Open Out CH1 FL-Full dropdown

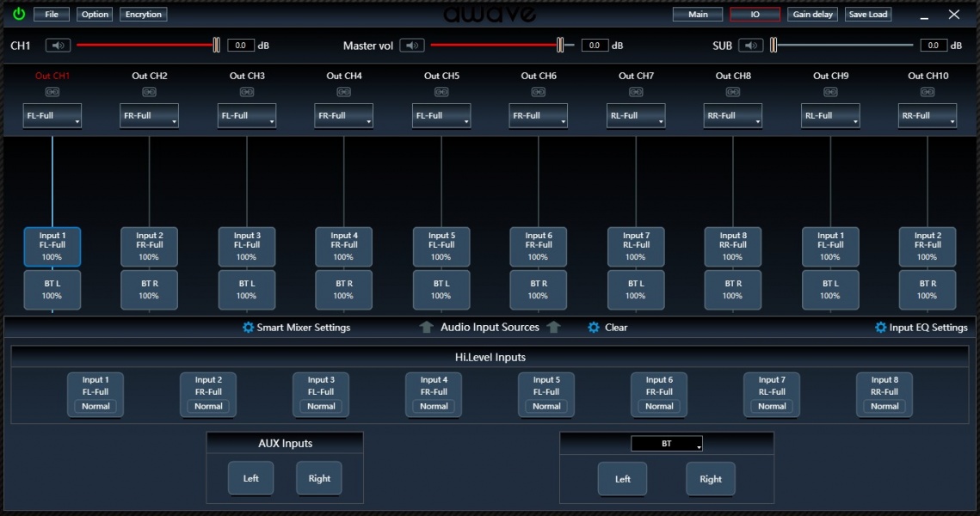tap(52, 116)
